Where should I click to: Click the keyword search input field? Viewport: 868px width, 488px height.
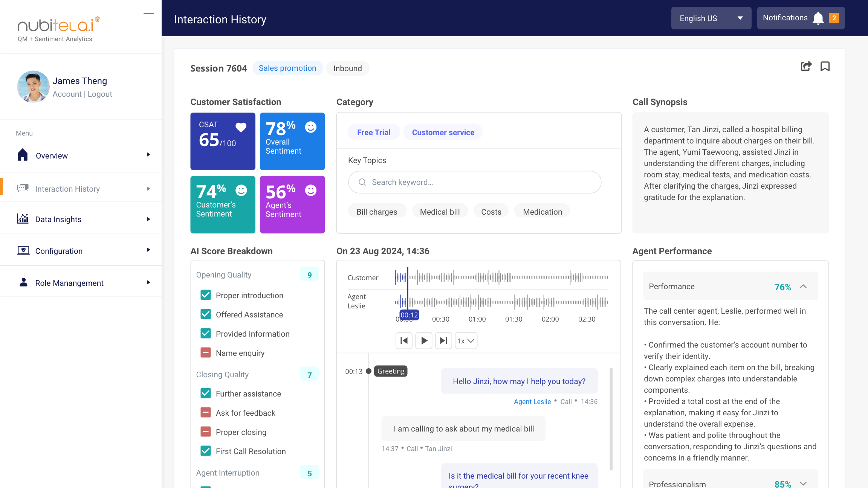(475, 182)
